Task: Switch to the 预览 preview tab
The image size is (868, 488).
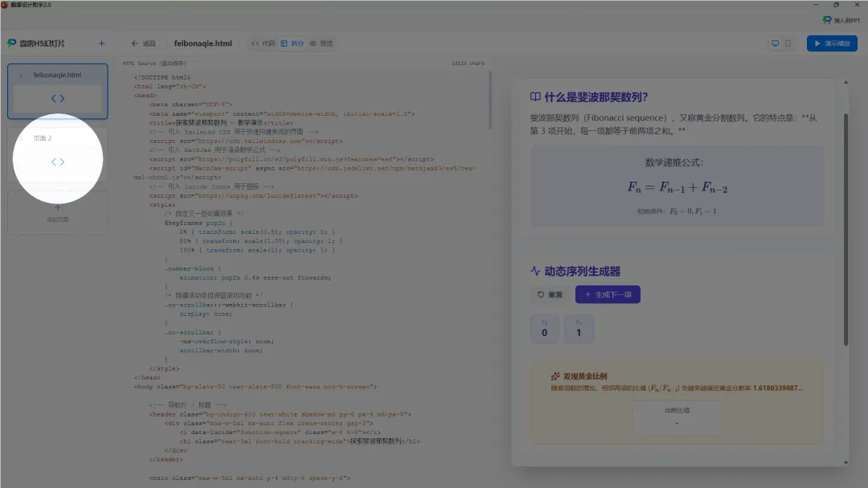Action: tap(321, 43)
